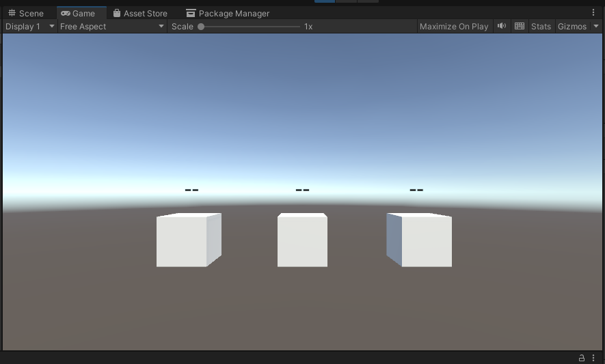This screenshot has height=364, width=605.
Task: Open the bottom panel's three-dot menu
Action: (x=593, y=358)
